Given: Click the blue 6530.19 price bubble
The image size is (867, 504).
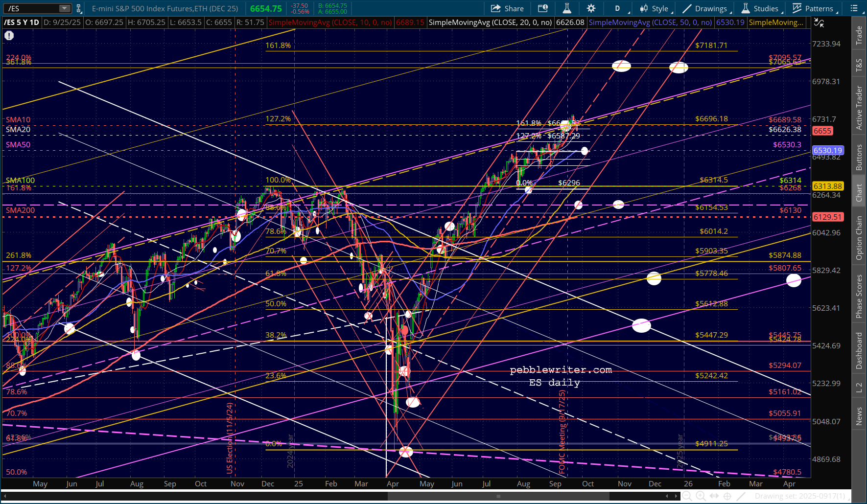Looking at the screenshot, I should pos(828,151).
